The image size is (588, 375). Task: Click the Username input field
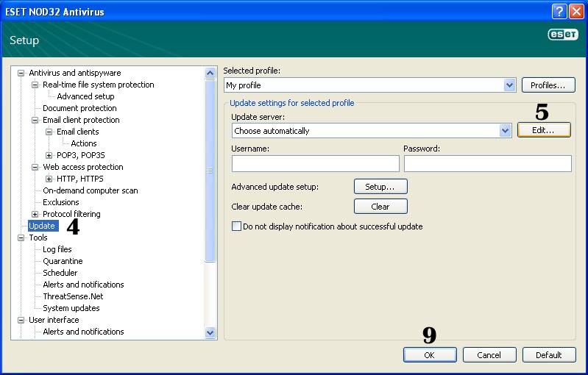316,164
